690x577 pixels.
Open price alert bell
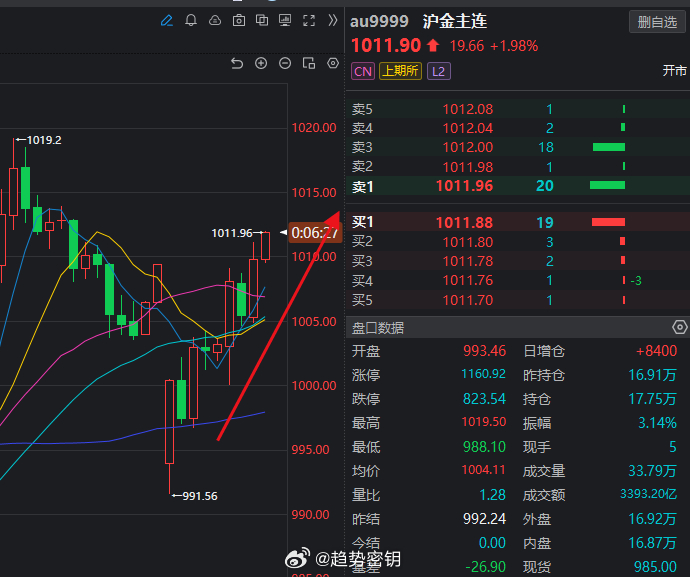[191, 20]
